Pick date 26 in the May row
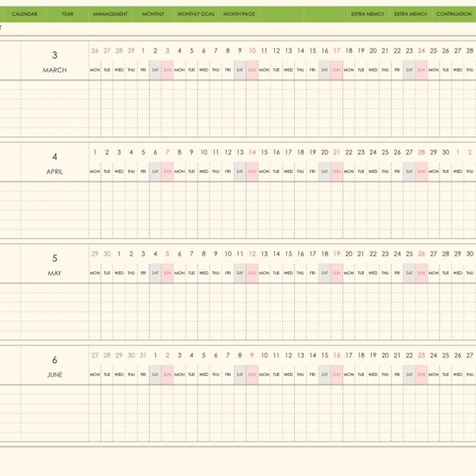This screenshot has width=476, height=476. [x=421, y=254]
